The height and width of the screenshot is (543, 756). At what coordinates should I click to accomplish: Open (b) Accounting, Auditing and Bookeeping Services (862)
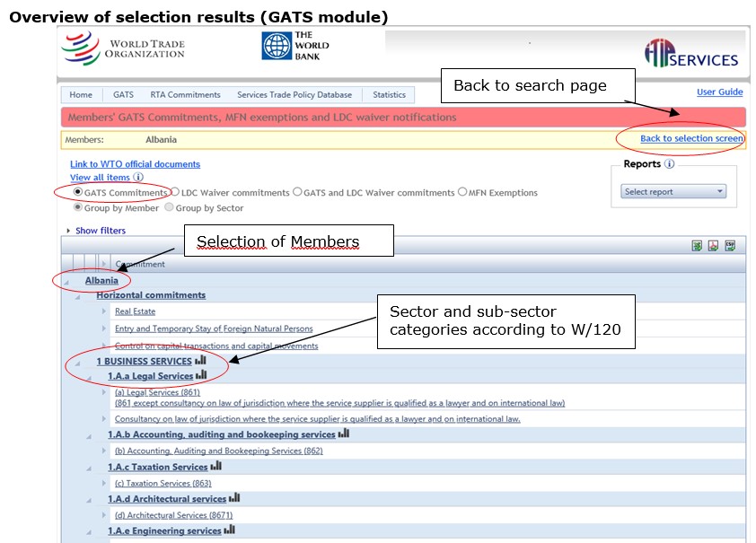(219, 451)
